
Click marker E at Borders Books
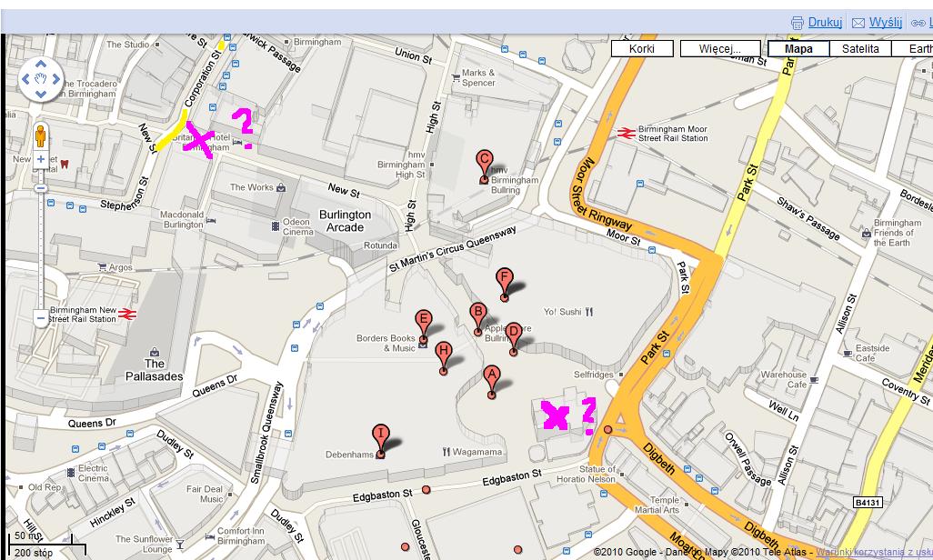(423, 321)
